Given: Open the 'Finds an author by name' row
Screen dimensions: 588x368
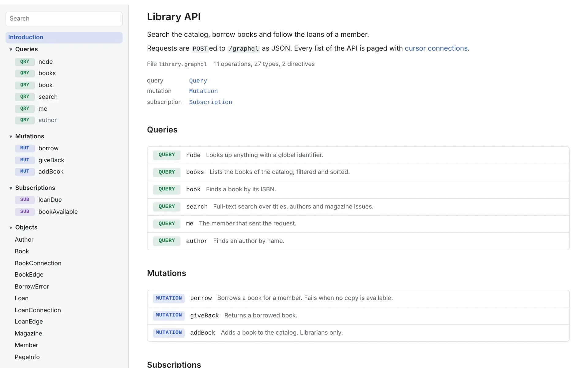Looking at the screenshot, I should point(358,241).
